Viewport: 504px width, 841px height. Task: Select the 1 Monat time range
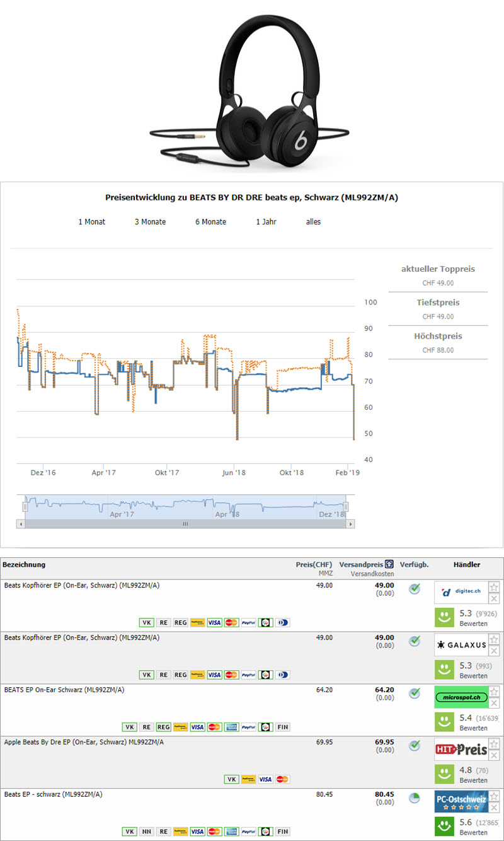click(x=91, y=222)
